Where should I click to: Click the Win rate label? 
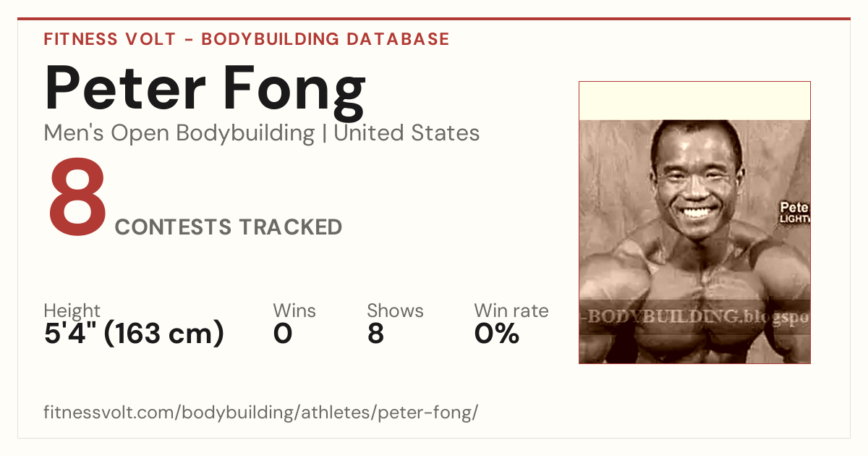pos(511,311)
